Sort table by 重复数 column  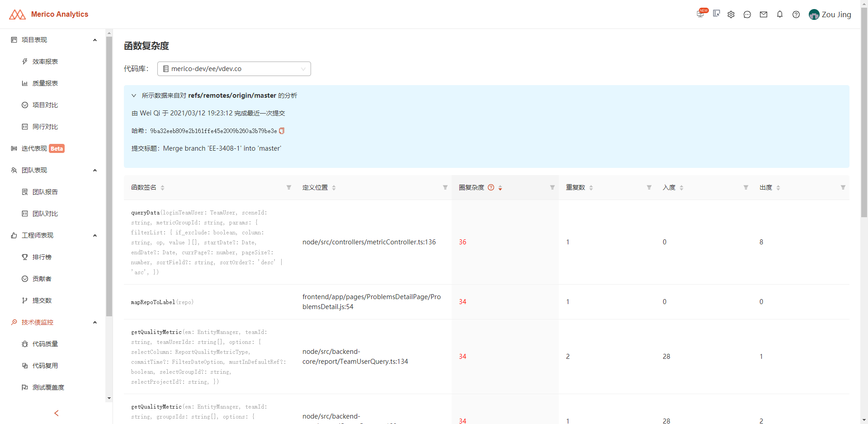[591, 188]
